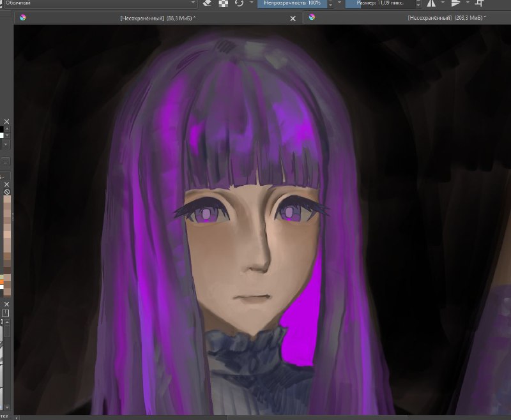
Task: Switch to the 88,3 МиБ unsaved document tab
Action: 158,19
